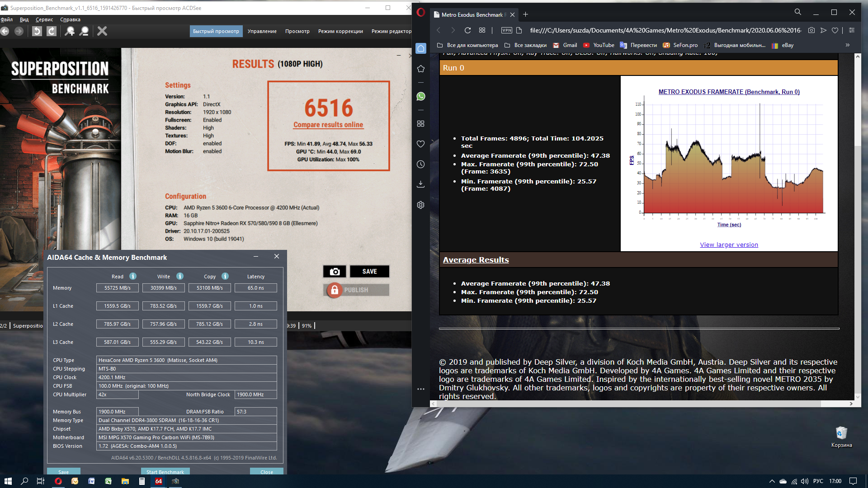Click the Copy info icon in AIDA64
The image size is (868, 488).
[x=225, y=276]
